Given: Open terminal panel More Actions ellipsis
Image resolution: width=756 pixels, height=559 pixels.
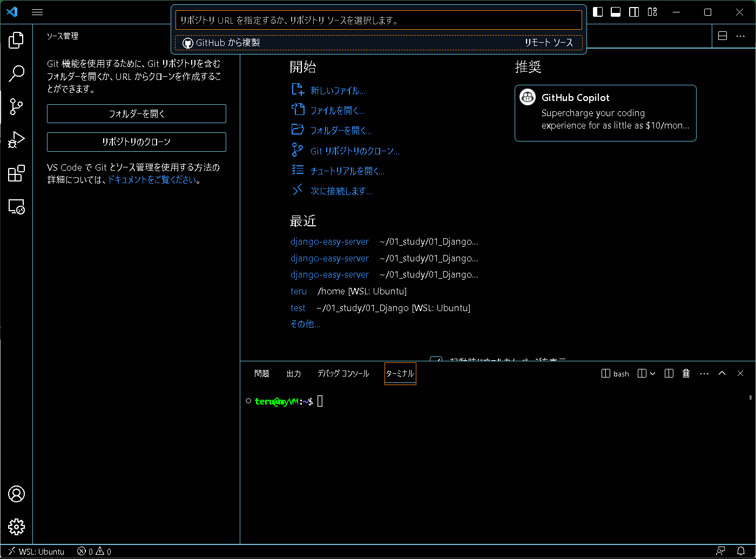Looking at the screenshot, I should pyautogui.click(x=704, y=373).
